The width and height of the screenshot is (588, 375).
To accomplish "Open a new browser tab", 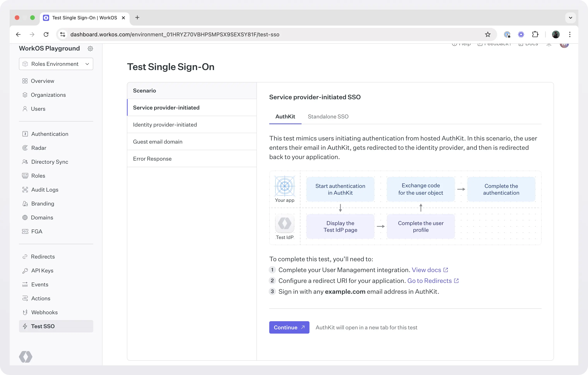I will (x=137, y=18).
